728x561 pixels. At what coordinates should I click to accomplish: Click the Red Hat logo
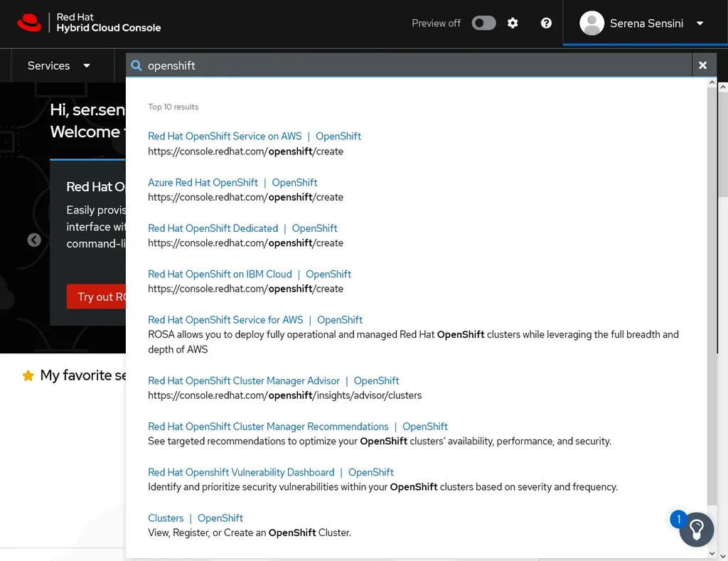pos(29,23)
